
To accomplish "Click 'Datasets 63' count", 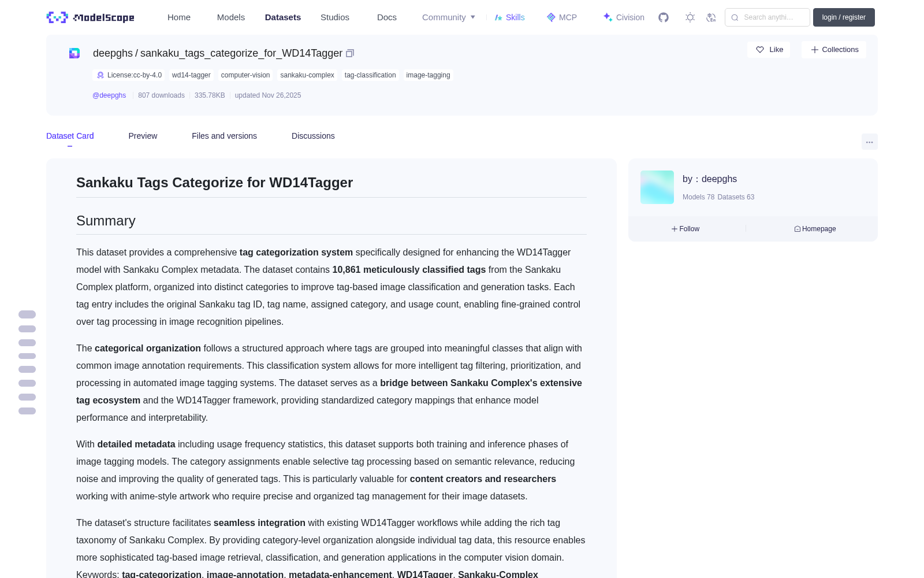I will (x=736, y=197).
